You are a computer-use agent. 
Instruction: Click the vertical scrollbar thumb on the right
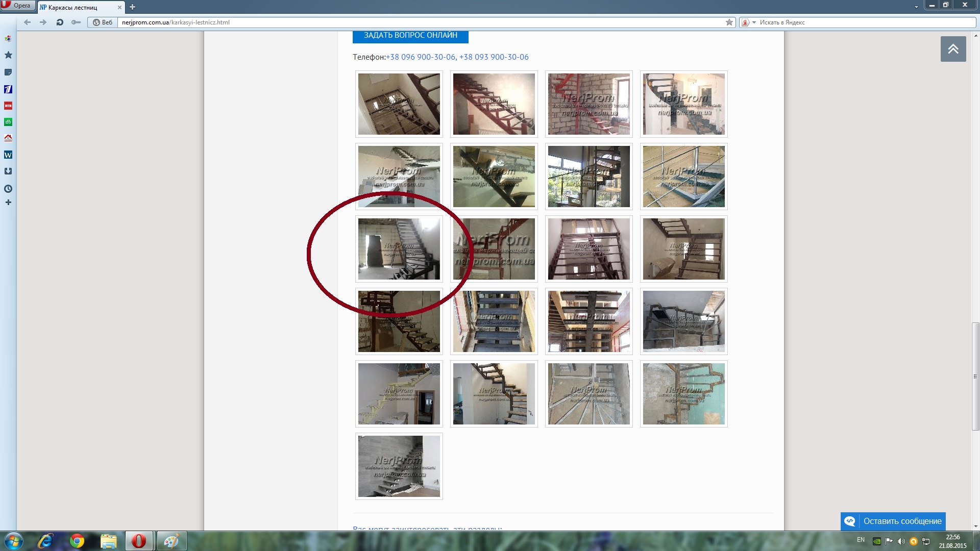pyautogui.click(x=975, y=377)
